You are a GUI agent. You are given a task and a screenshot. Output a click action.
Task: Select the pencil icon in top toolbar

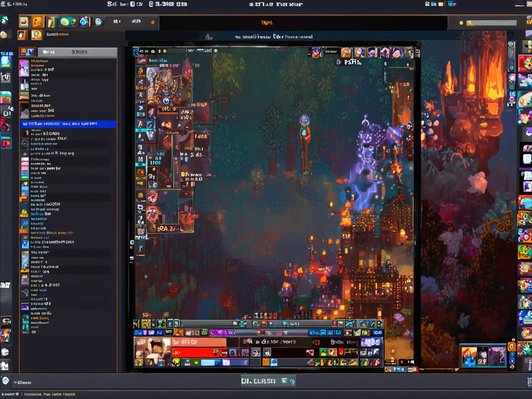[x=51, y=22]
